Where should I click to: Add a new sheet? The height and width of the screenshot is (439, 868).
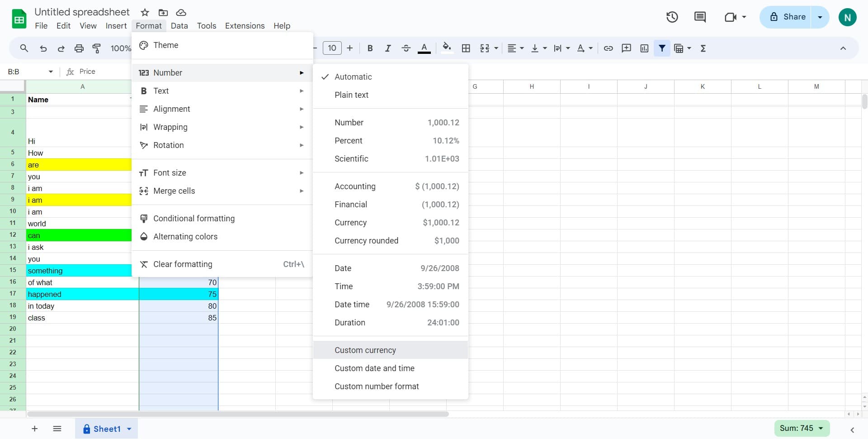pyautogui.click(x=34, y=429)
